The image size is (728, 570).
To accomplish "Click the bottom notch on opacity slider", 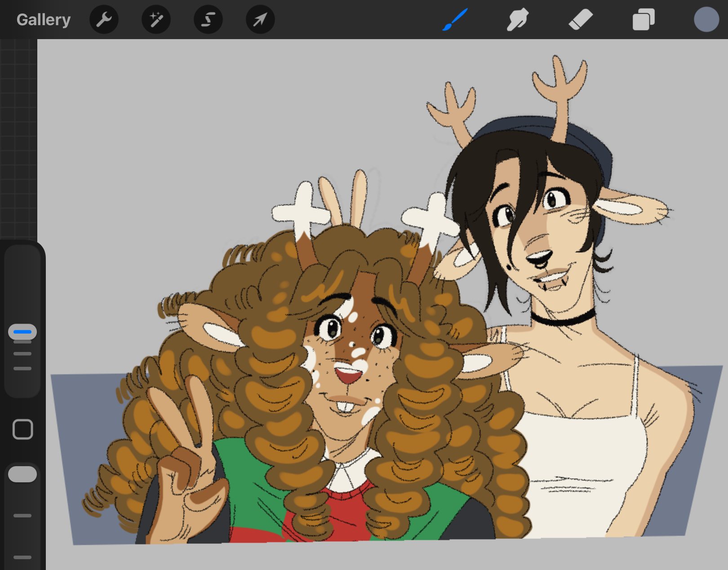I will tap(22, 557).
